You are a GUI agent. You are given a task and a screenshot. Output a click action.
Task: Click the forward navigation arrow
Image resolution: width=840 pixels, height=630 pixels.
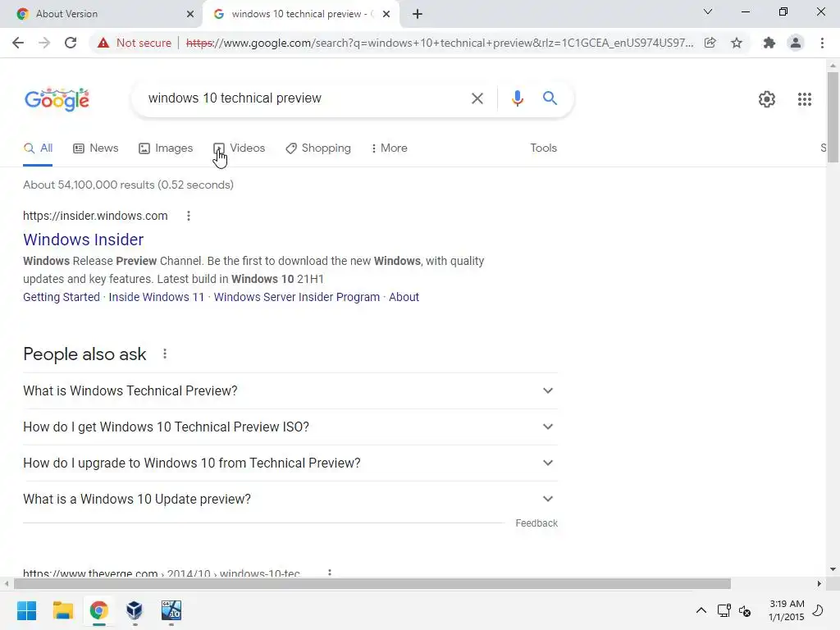(44, 43)
